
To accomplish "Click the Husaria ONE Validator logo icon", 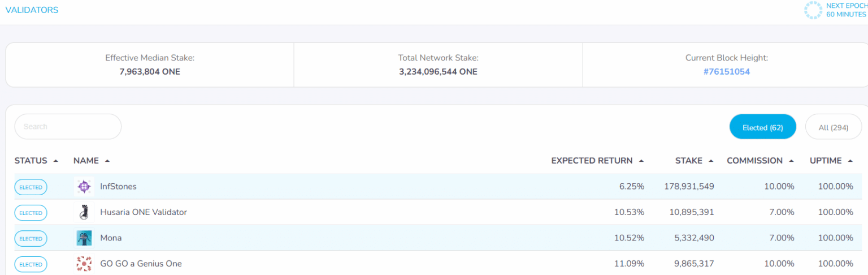I will [x=84, y=212].
